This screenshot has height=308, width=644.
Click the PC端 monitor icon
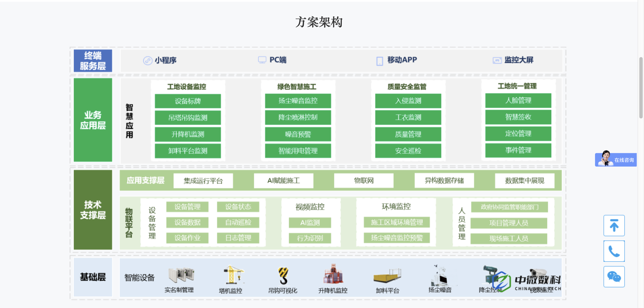pos(262,60)
